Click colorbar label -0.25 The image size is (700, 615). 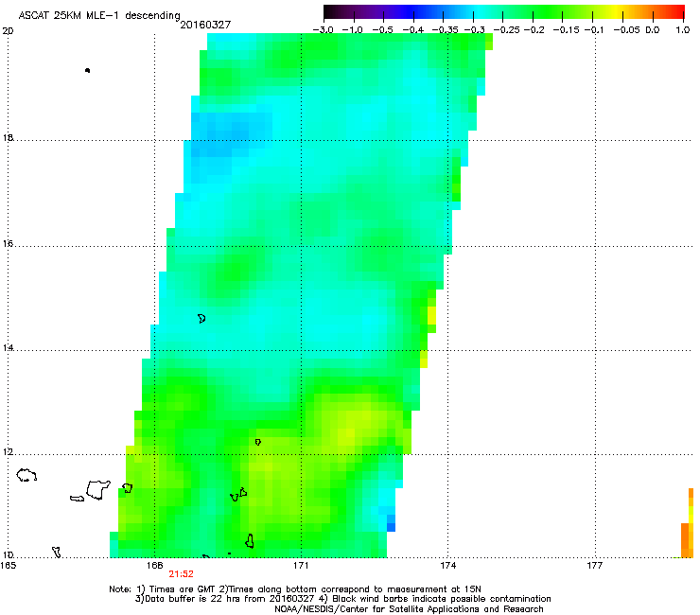tap(506, 30)
